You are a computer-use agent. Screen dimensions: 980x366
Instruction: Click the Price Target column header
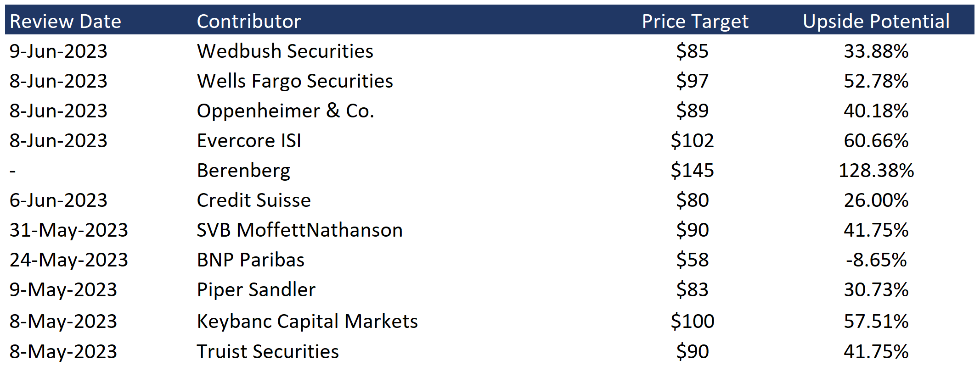coord(695,22)
